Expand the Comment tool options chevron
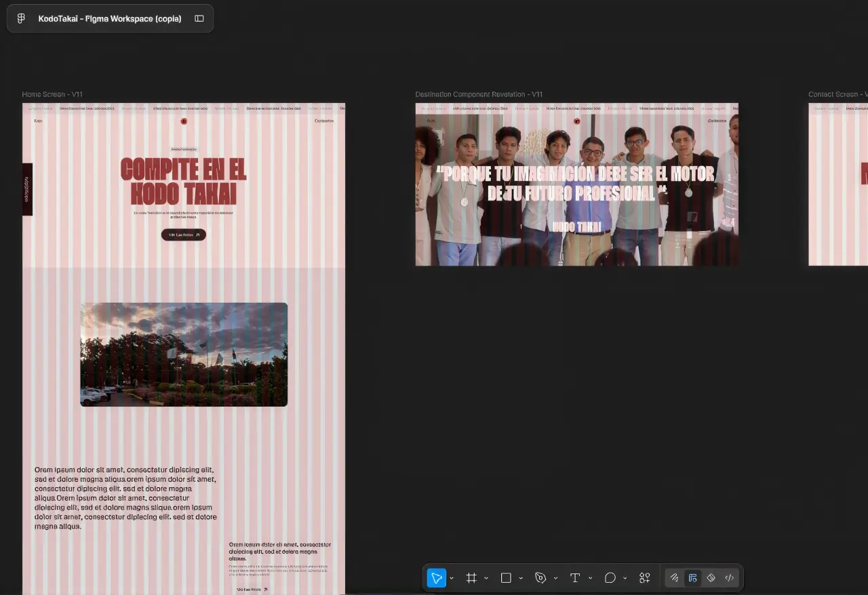868x595 pixels. (625, 578)
